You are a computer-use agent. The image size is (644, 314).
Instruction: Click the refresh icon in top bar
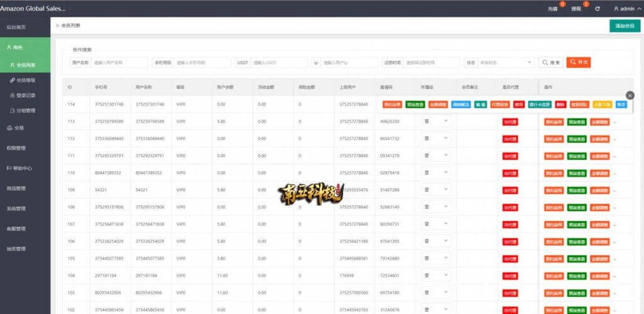click(x=597, y=9)
